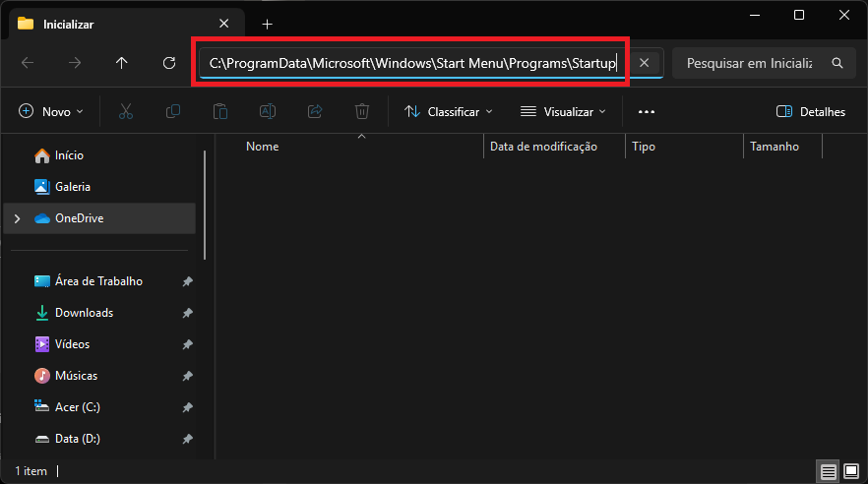This screenshot has width=868, height=484.
Task: Click the search magnifier icon
Action: (x=837, y=63)
